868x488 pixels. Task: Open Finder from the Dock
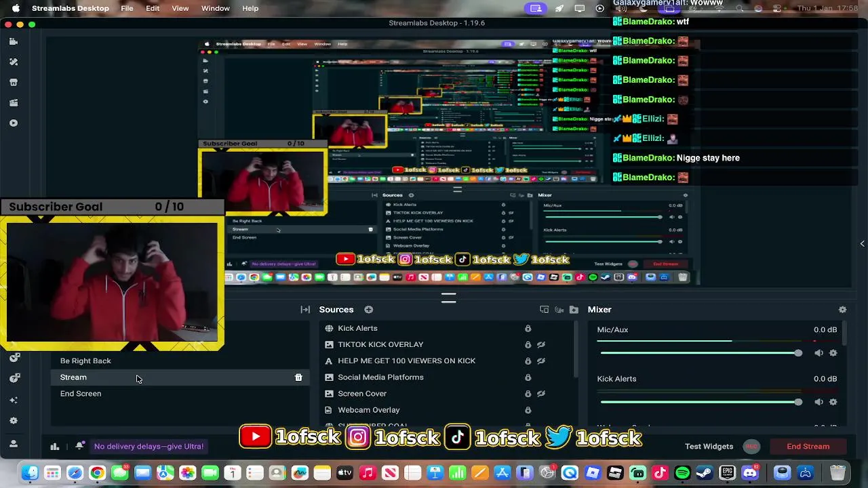[30, 472]
